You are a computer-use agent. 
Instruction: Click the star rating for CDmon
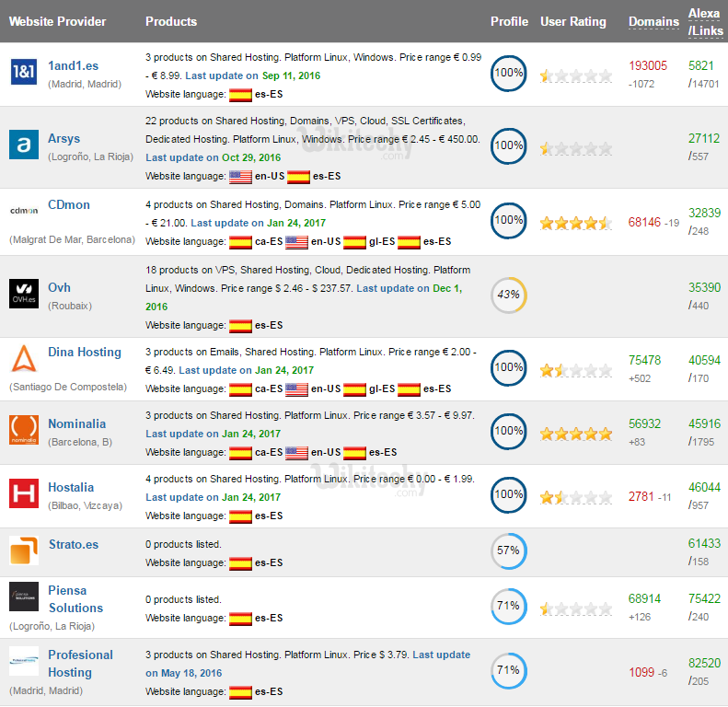coord(576,223)
